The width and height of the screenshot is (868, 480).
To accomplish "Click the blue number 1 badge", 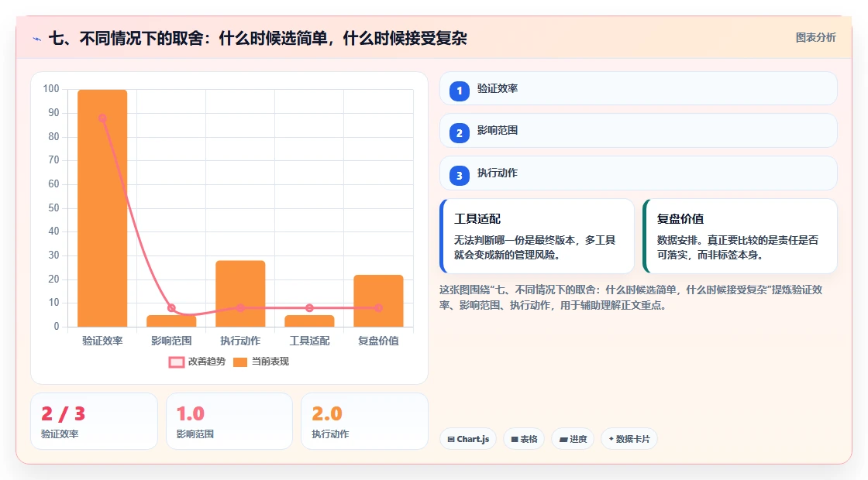I will pyautogui.click(x=459, y=91).
